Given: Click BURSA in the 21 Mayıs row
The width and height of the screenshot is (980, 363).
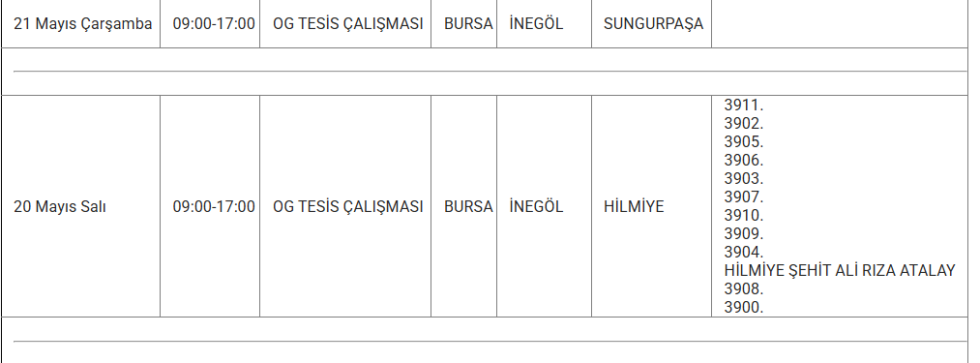Looking at the screenshot, I should pyautogui.click(x=468, y=24).
